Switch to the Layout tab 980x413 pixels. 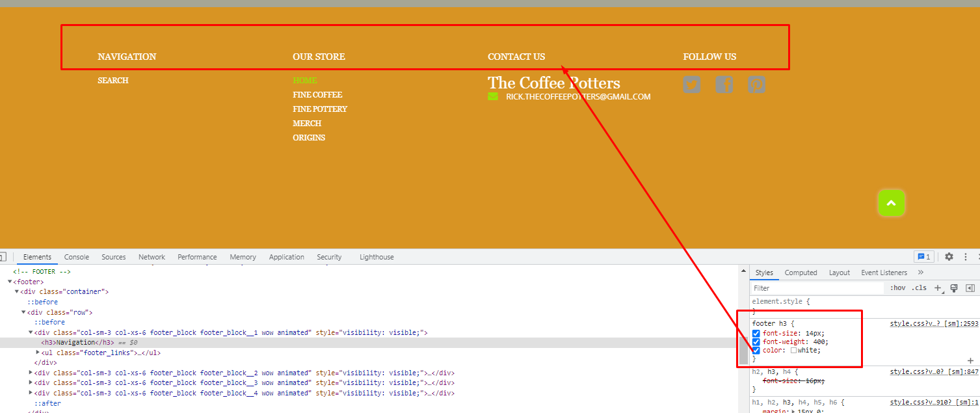click(840, 273)
